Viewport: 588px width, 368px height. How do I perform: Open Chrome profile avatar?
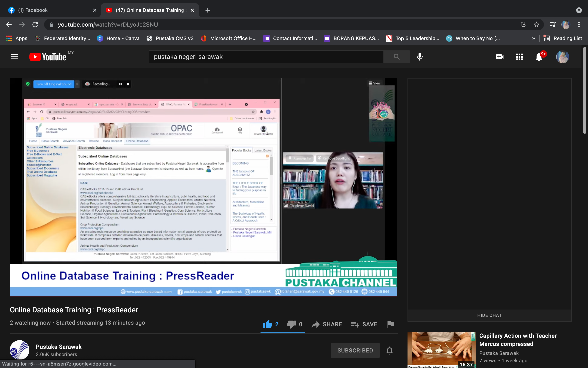pos(566,25)
